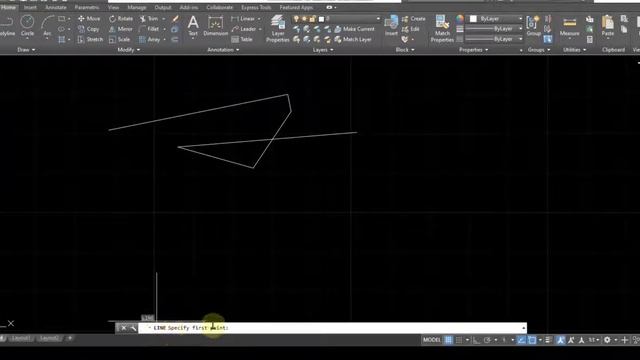The height and width of the screenshot is (360, 640).
Task: Expand command line history arrow
Action: (x=524, y=328)
